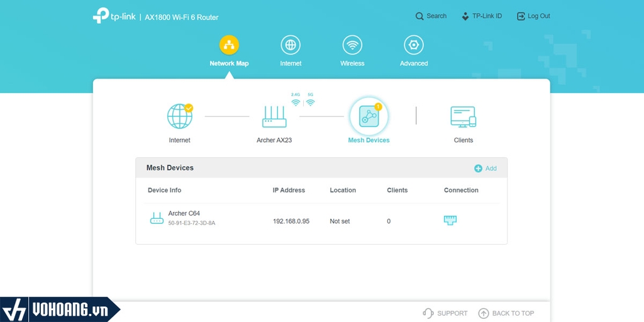Select the Archer AX23 router icon

pyautogui.click(x=274, y=117)
